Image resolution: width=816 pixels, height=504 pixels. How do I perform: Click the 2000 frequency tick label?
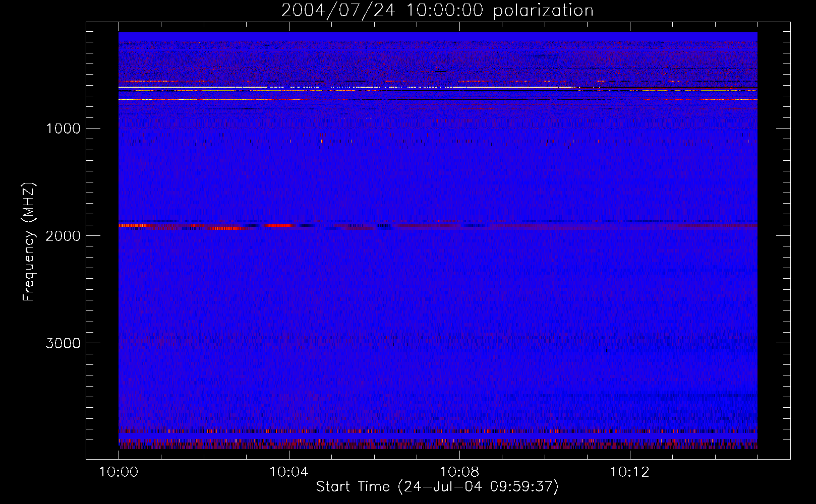(63, 236)
